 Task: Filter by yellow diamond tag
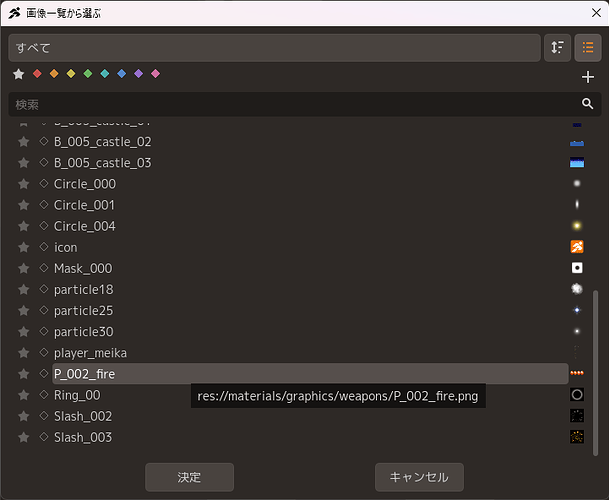pos(71,73)
